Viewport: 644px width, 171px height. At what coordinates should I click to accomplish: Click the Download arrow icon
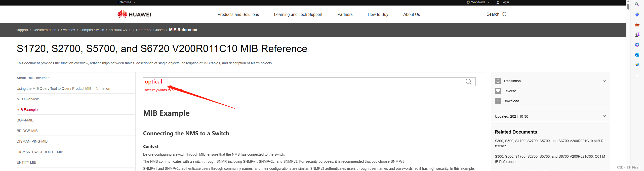[x=498, y=101]
